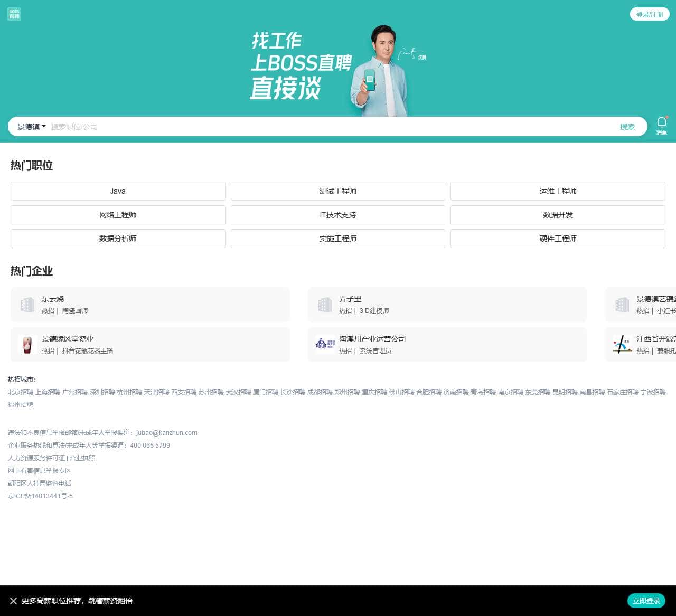Click the 武汉招聘 city link
676x616 pixels.
[239, 392]
